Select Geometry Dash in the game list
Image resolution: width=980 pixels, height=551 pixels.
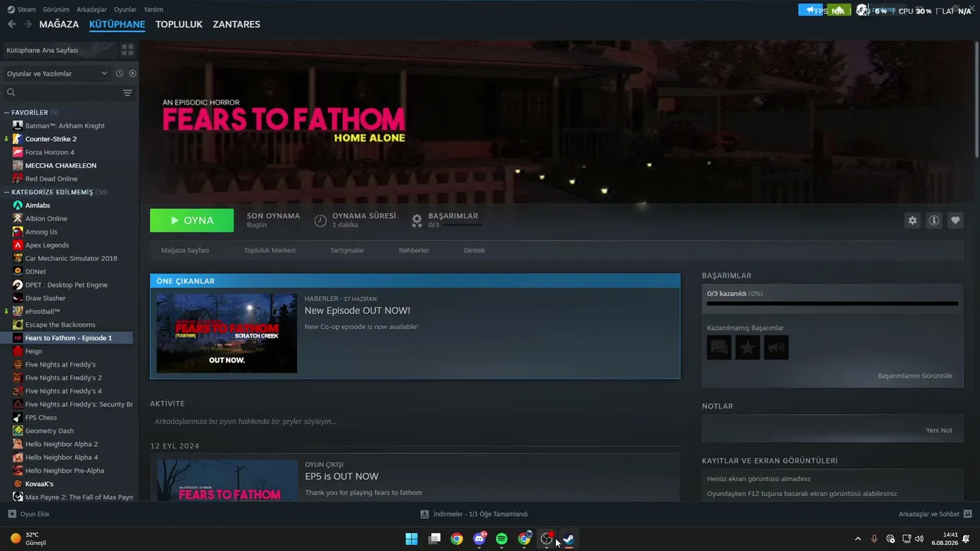point(49,431)
